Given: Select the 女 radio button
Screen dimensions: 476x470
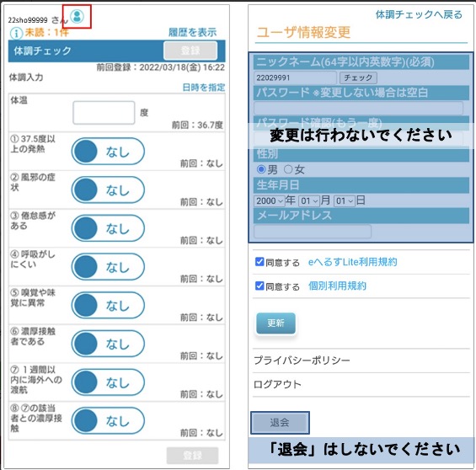Looking at the screenshot, I should (288, 169).
